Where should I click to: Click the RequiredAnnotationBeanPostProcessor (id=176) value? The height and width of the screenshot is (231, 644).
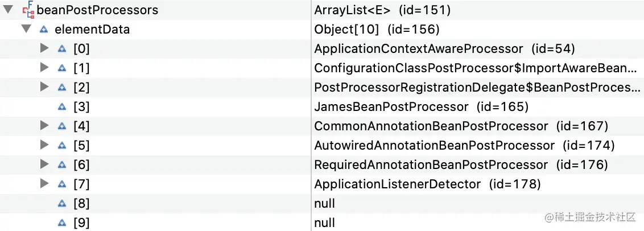(x=461, y=165)
